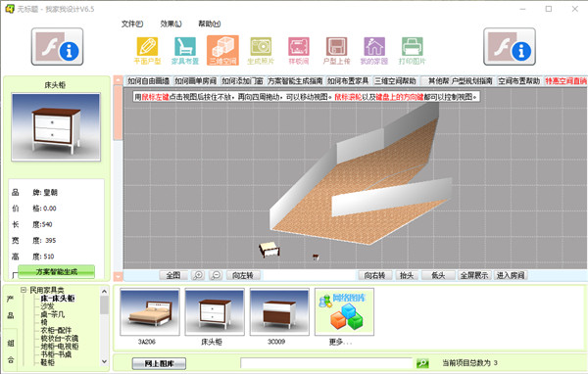
Task: Open the 样板间 sample room icon
Action: click(299, 51)
